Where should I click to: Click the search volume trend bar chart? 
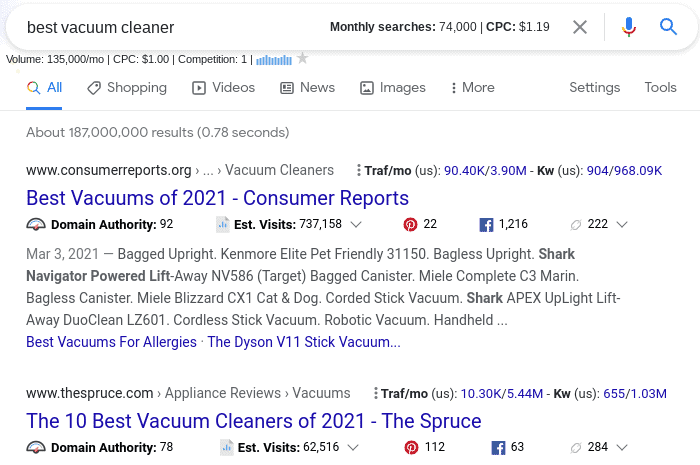click(x=273, y=60)
